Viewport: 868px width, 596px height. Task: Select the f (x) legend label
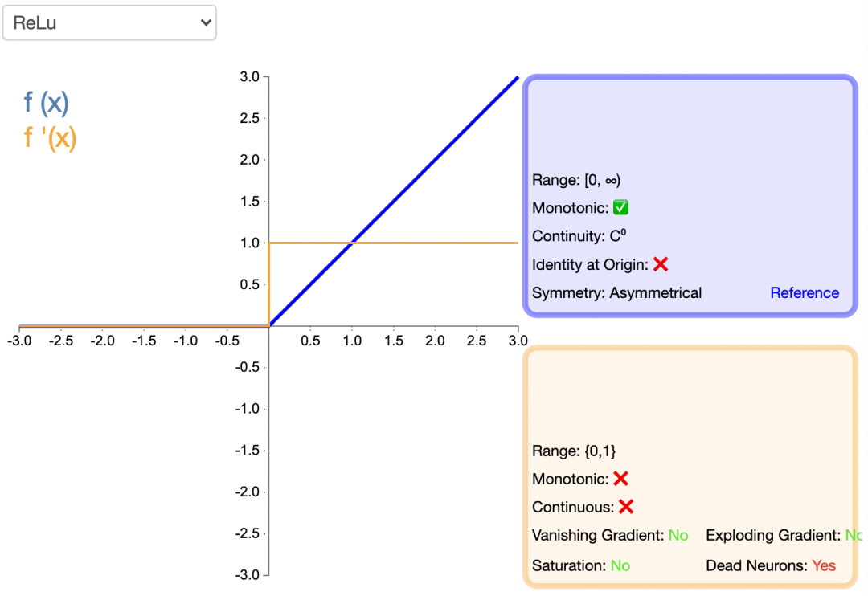(47, 103)
